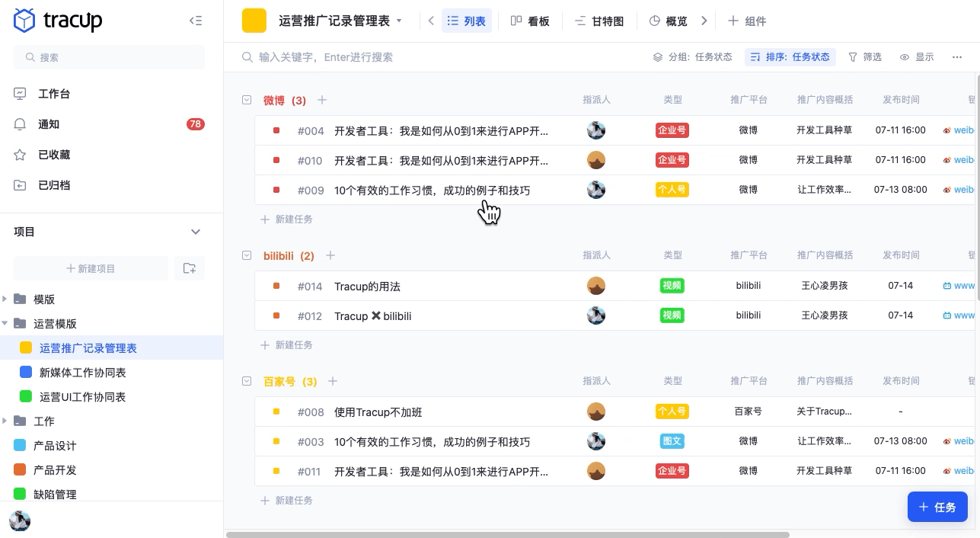Select the 微博 group checkbox
980x538 pixels.
pos(247,100)
